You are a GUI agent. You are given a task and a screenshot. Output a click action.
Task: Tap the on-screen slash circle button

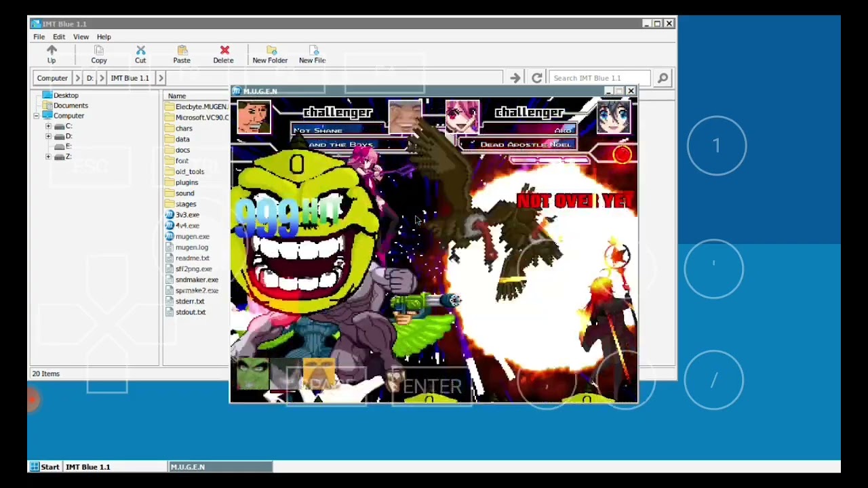coord(713,381)
